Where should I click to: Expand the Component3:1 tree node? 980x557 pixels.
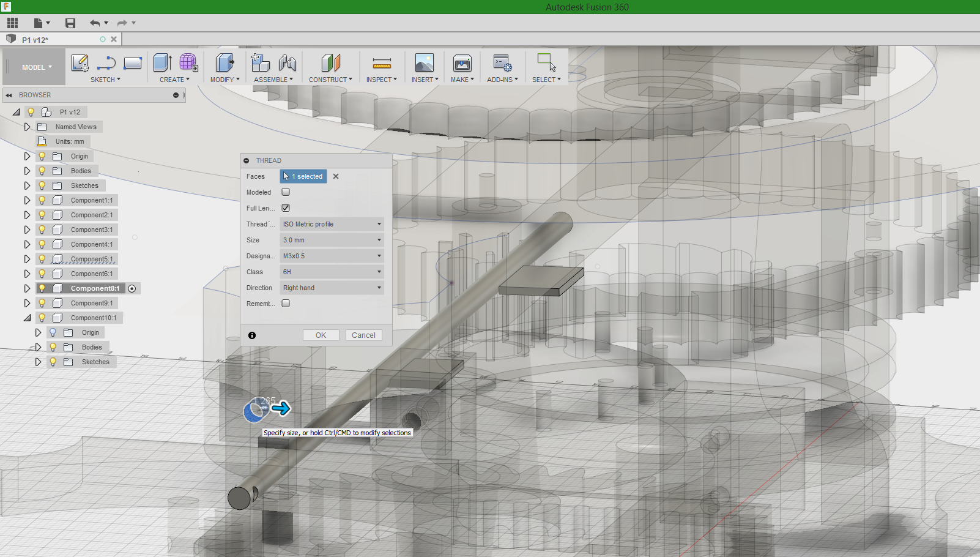27,230
